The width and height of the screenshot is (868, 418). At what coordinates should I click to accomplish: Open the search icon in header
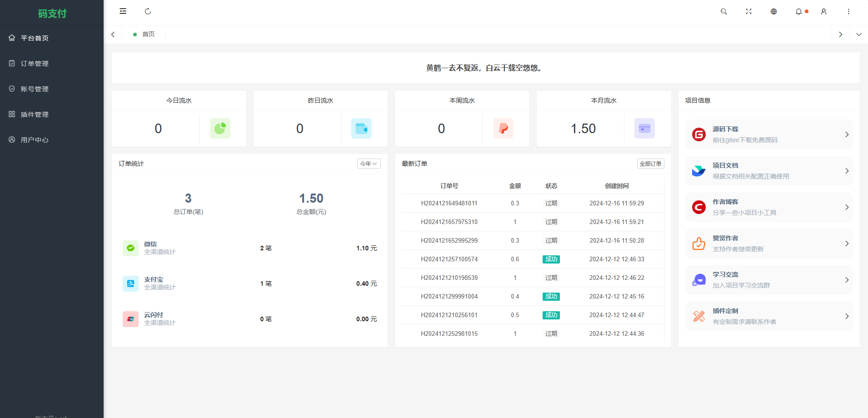click(x=723, y=11)
